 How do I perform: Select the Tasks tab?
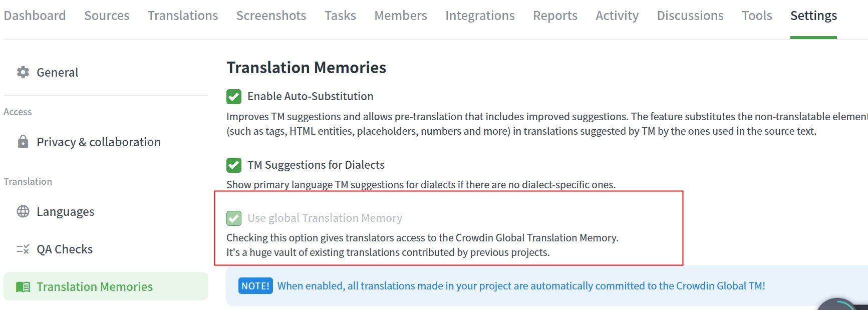pos(340,16)
